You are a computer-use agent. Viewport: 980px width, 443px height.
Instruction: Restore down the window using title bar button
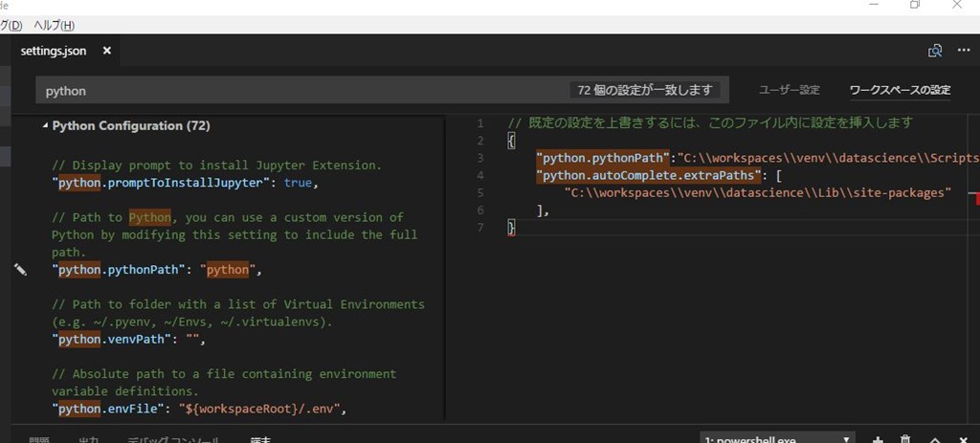[915, 6]
